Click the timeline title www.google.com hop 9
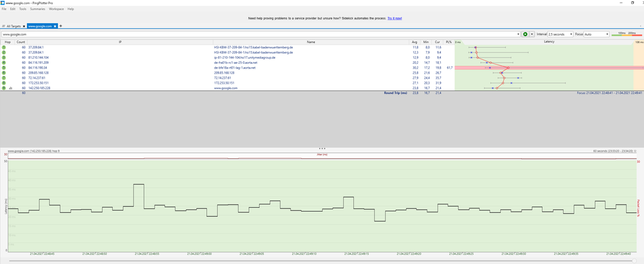The height and width of the screenshot is (264, 644). coord(34,151)
